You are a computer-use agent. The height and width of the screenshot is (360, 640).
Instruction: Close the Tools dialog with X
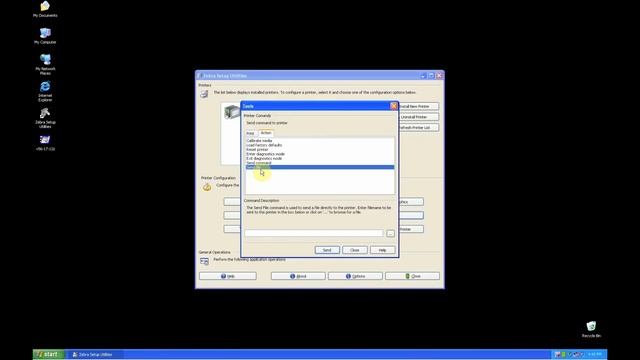pyautogui.click(x=393, y=106)
